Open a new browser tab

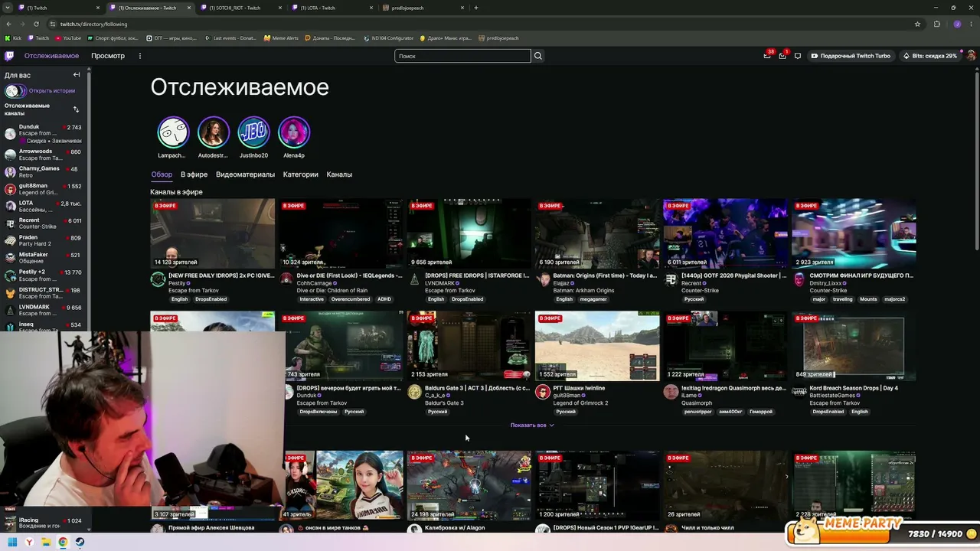(476, 8)
